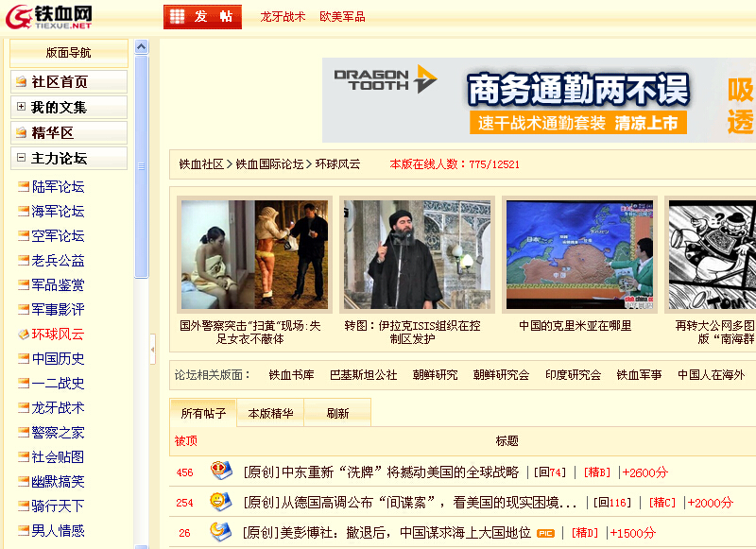Viewport: 756px width, 549px height.
Task: Click the 刷新 refresh tab
Action: pos(337,413)
